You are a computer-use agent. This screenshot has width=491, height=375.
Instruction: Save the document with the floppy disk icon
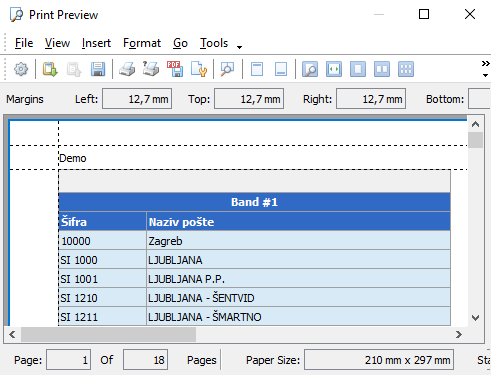[x=98, y=69]
